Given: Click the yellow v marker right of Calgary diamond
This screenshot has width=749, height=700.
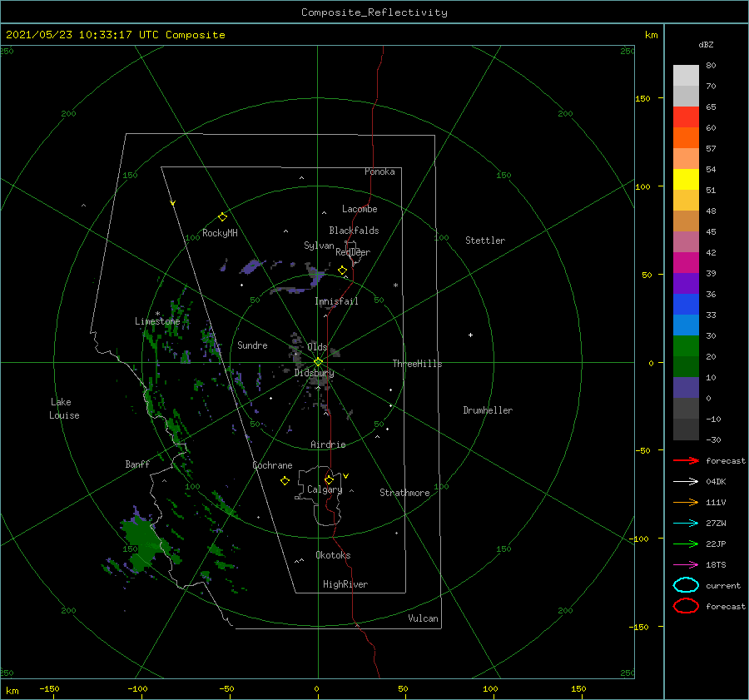Looking at the screenshot, I should click(x=346, y=476).
